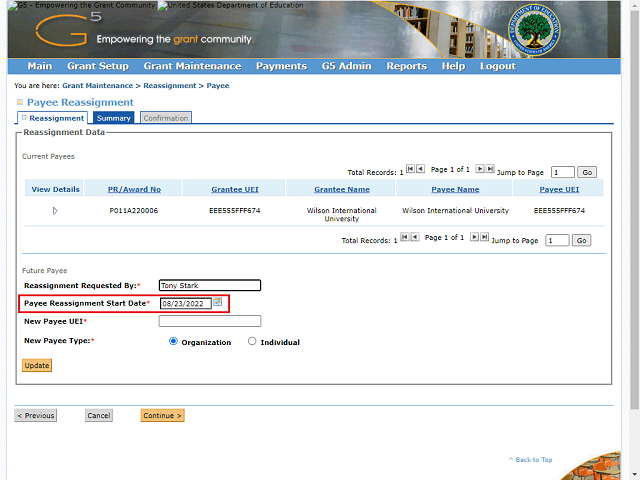The height and width of the screenshot is (480, 640).
Task: Click the Previous button
Action: coord(36,416)
